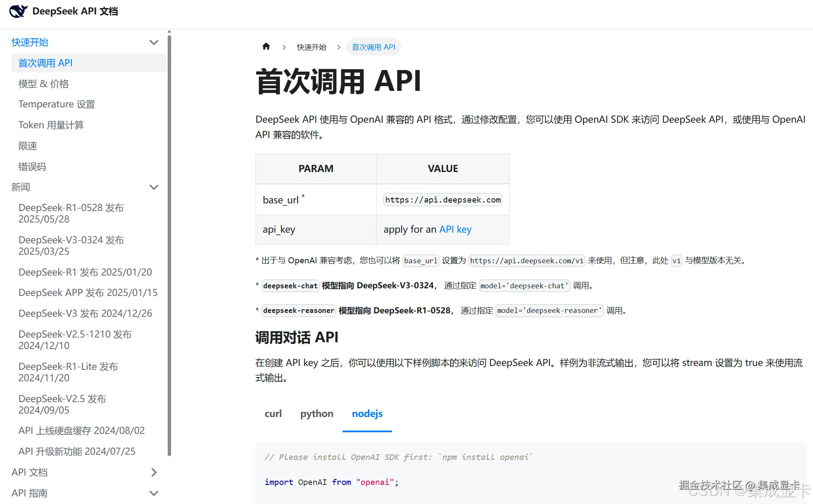Click the bold deepseek-reasoner inline code
The image size is (813, 504).
pos(299,310)
